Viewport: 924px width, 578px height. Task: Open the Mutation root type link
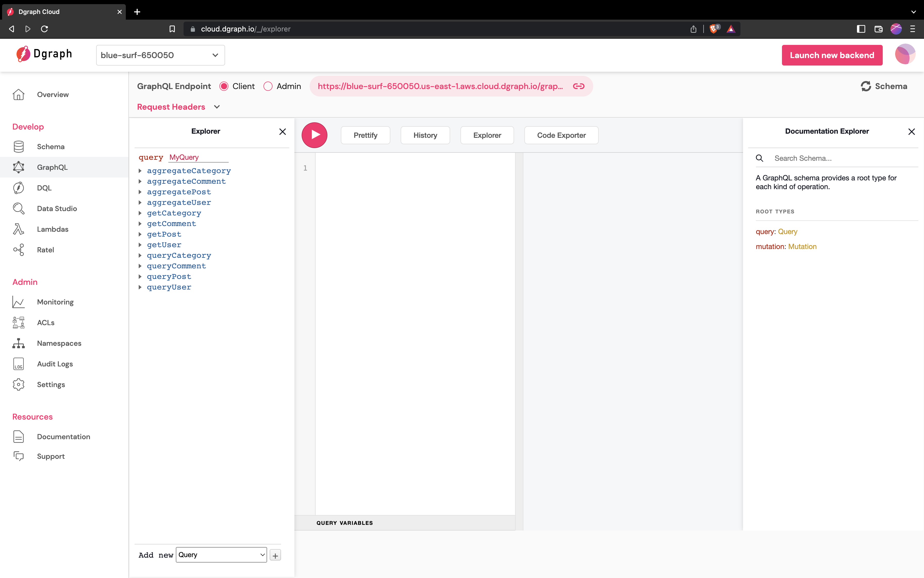pos(802,247)
